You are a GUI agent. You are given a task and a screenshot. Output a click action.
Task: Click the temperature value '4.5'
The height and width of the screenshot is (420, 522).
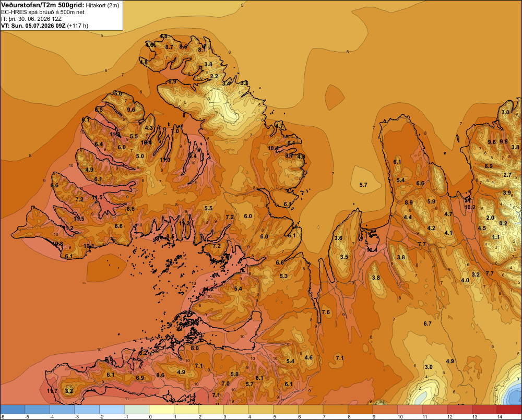(x=482, y=228)
